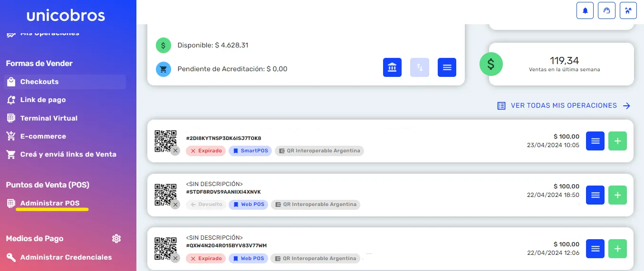The image size is (644, 271).
Task: Click the Checkouts bag icon
Action: 11,82
